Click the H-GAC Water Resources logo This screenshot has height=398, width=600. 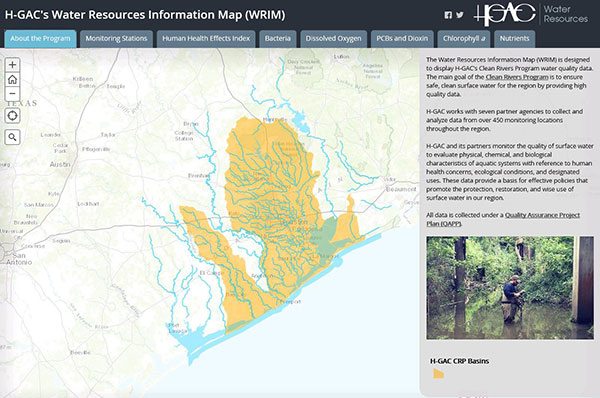coord(531,15)
